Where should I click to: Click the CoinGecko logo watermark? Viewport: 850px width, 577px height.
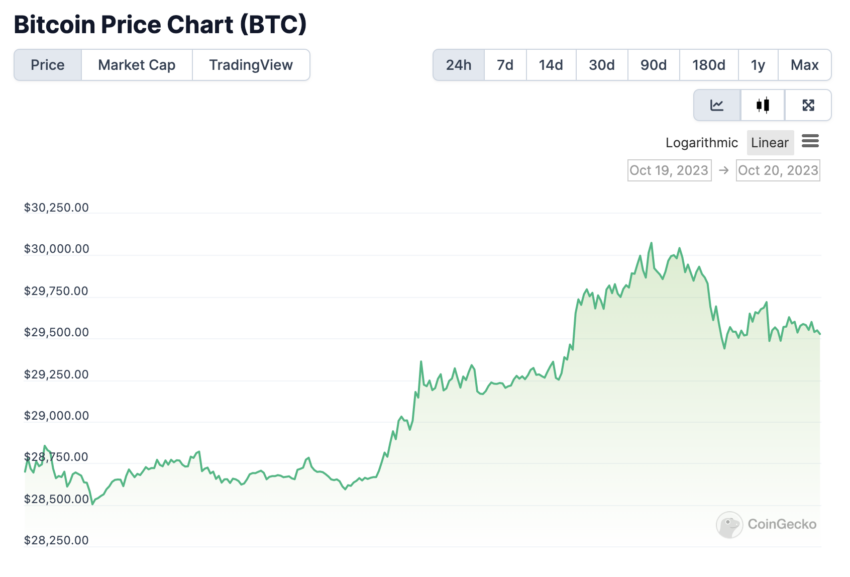766,524
